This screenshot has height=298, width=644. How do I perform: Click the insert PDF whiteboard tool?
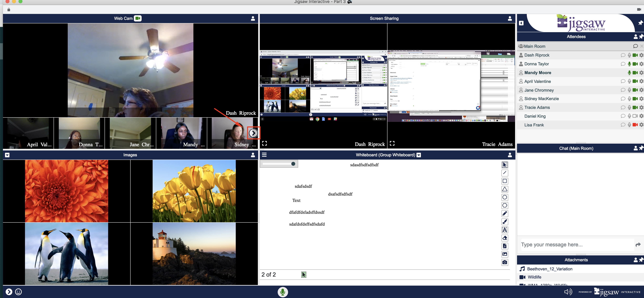505,246
